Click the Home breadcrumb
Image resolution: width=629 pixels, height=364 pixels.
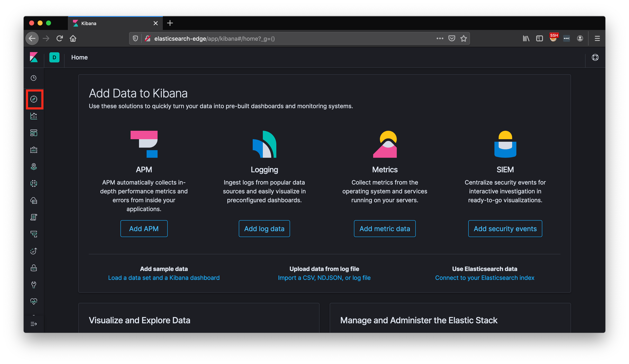[x=79, y=57]
